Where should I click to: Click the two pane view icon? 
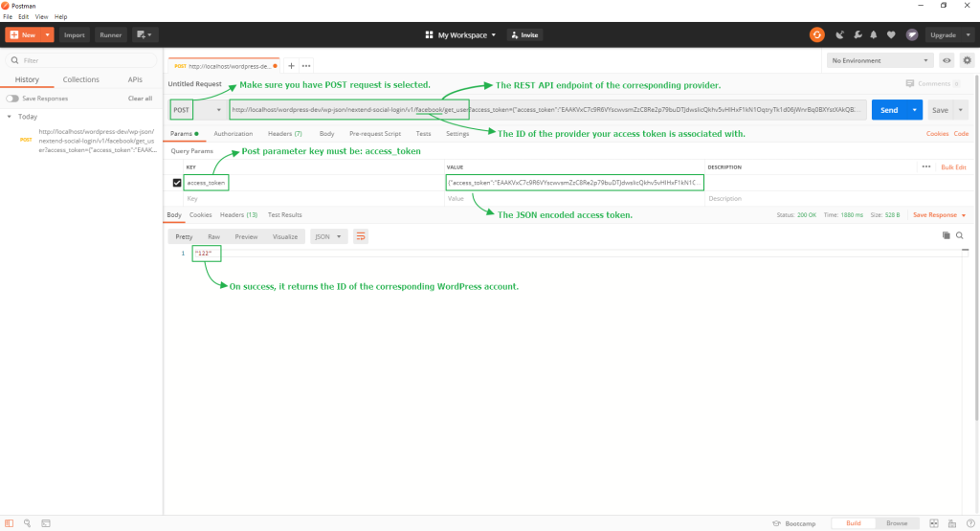point(934,523)
